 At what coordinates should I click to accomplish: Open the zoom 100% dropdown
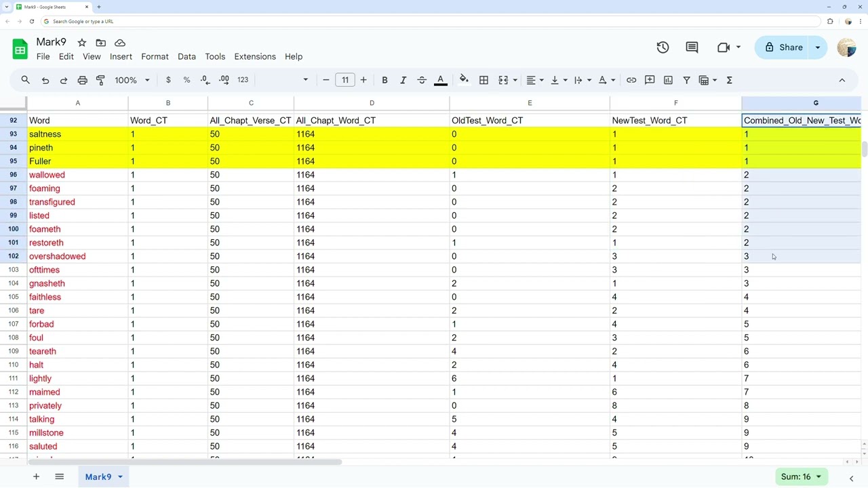click(x=132, y=80)
